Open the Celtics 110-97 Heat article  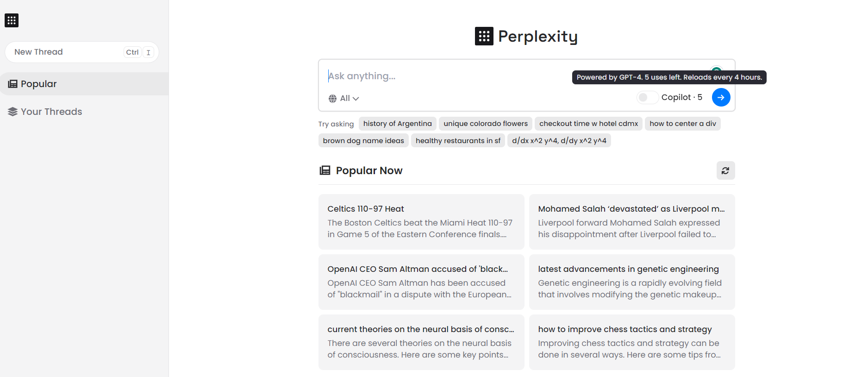point(420,221)
